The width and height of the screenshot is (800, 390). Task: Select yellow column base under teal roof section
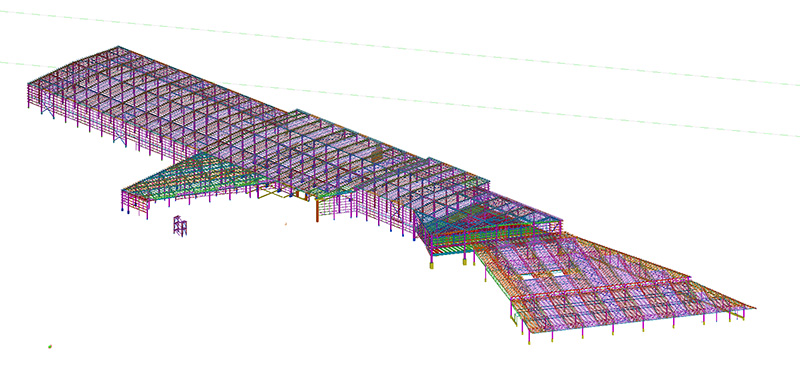(x=432, y=265)
